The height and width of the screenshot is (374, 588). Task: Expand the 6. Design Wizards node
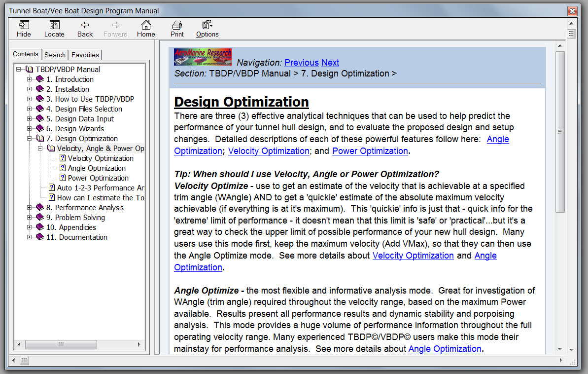pos(29,128)
